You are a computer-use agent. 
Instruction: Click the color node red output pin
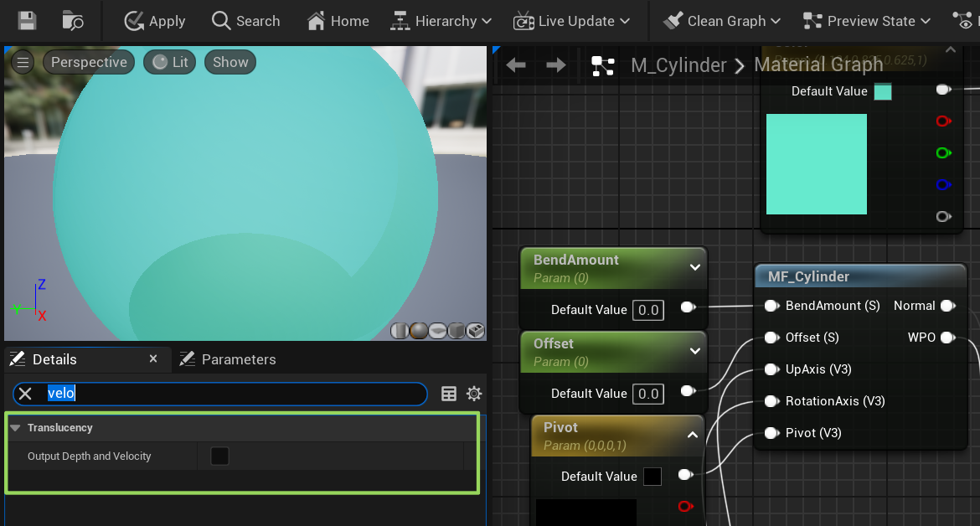[943, 121]
